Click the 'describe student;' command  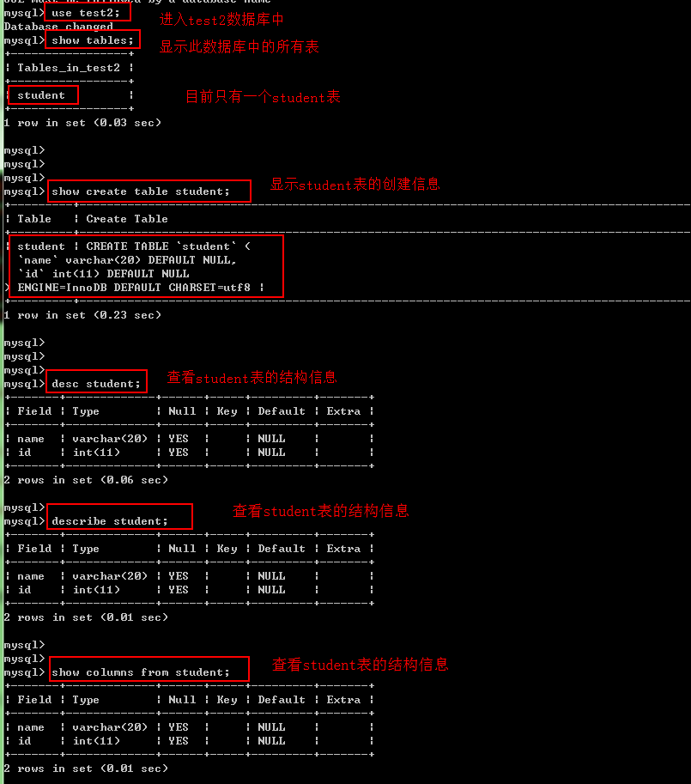[x=118, y=516]
